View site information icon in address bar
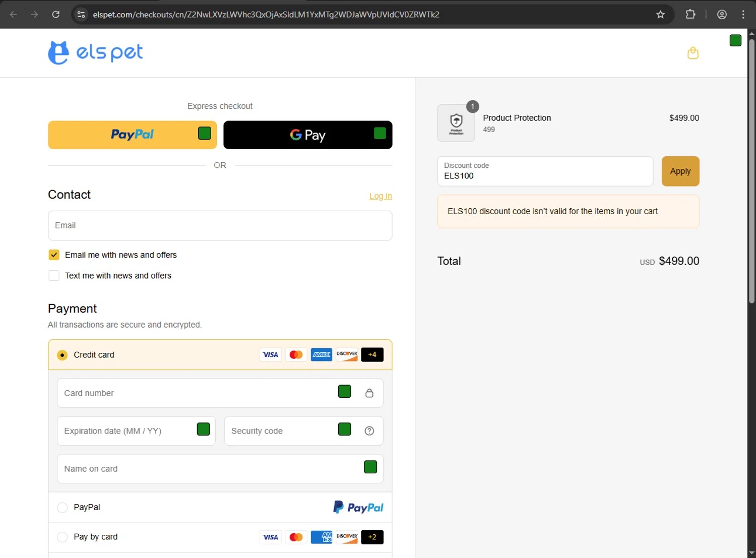Screen dimensions: 756x558 pos(81,14)
